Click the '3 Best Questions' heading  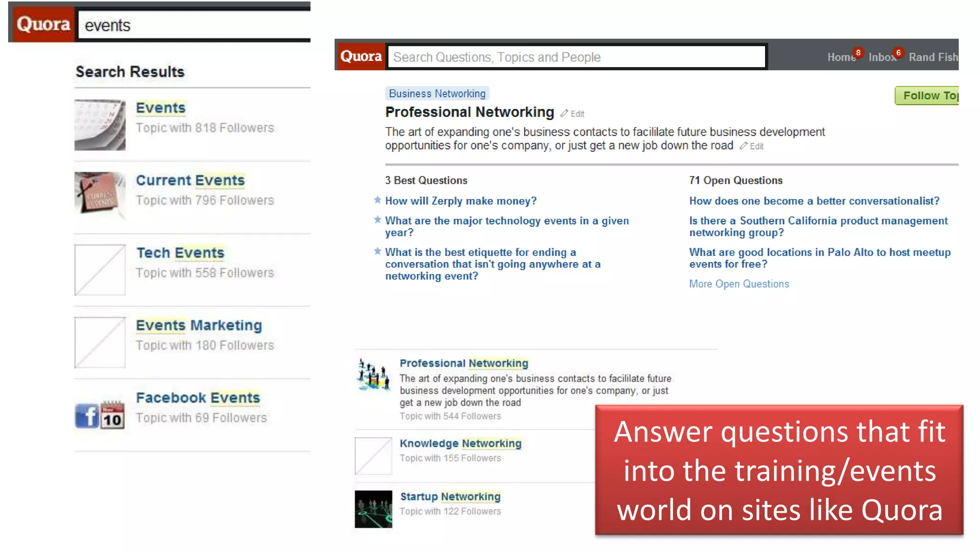pos(426,180)
